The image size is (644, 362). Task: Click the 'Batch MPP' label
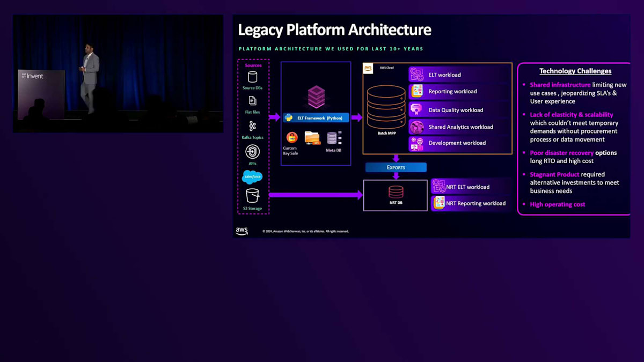point(386,133)
